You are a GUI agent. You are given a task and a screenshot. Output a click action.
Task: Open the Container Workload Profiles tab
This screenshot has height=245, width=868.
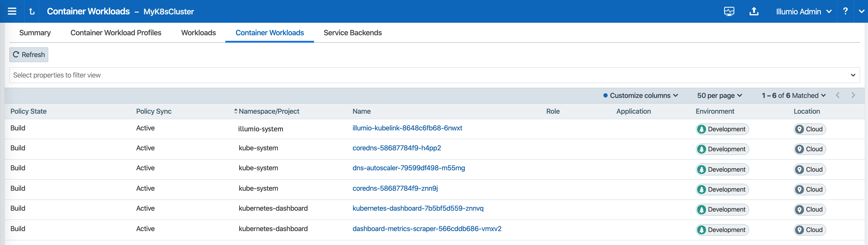pos(116,33)
